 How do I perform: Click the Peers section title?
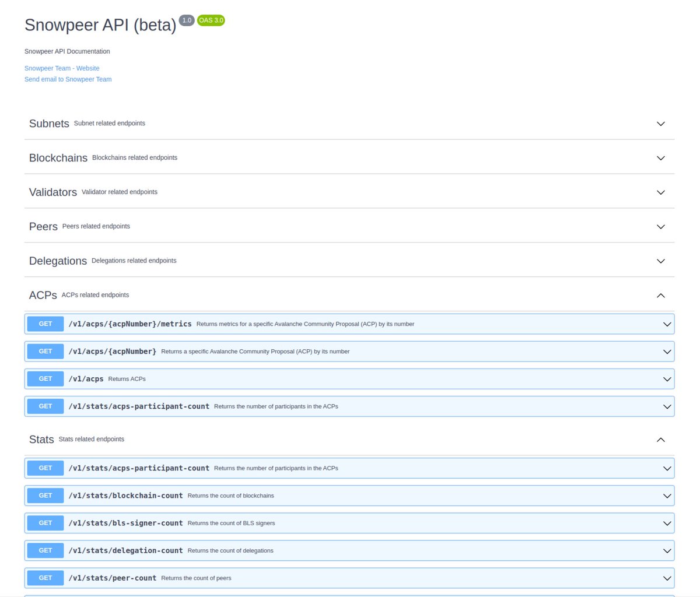coord(43,227)
